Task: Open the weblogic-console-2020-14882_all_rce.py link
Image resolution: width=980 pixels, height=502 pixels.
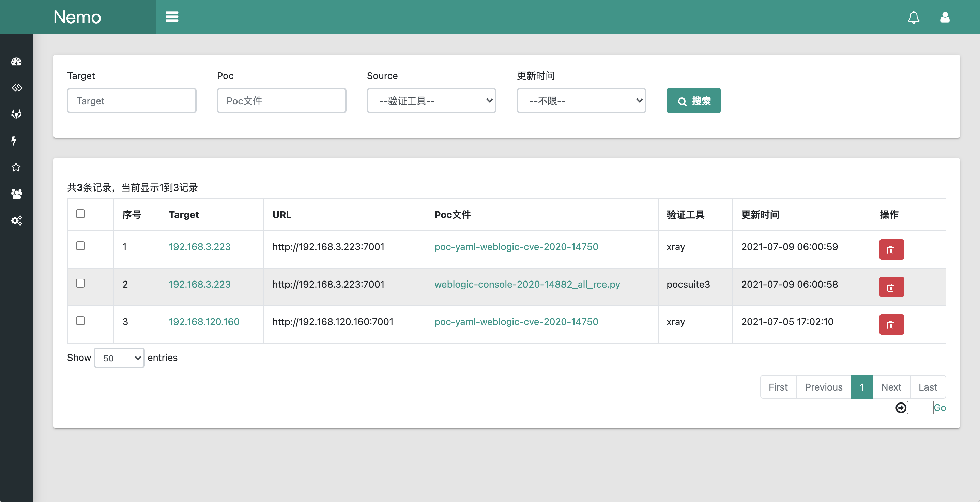Action: tap(527, 284)
